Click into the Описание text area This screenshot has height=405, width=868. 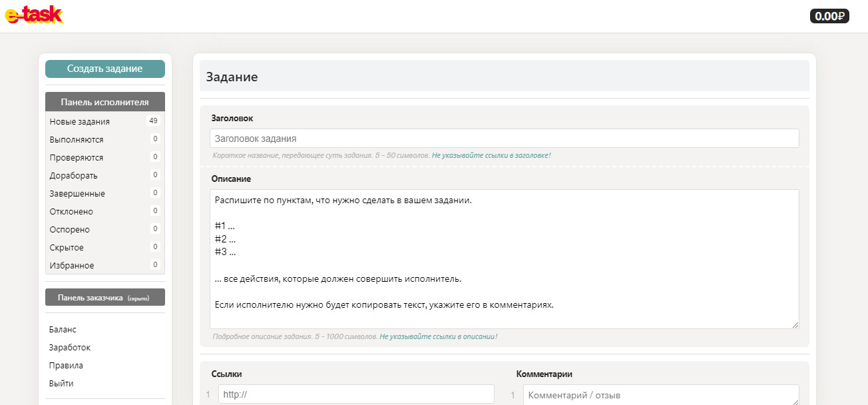pos(504,258)
